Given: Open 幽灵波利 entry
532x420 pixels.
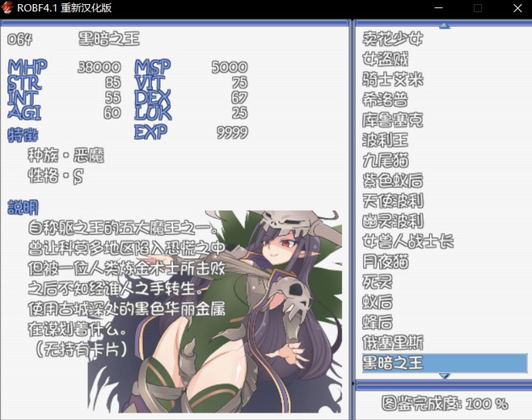Looking at the screenshot, I should pyautogui.click(x=393, y=220).
